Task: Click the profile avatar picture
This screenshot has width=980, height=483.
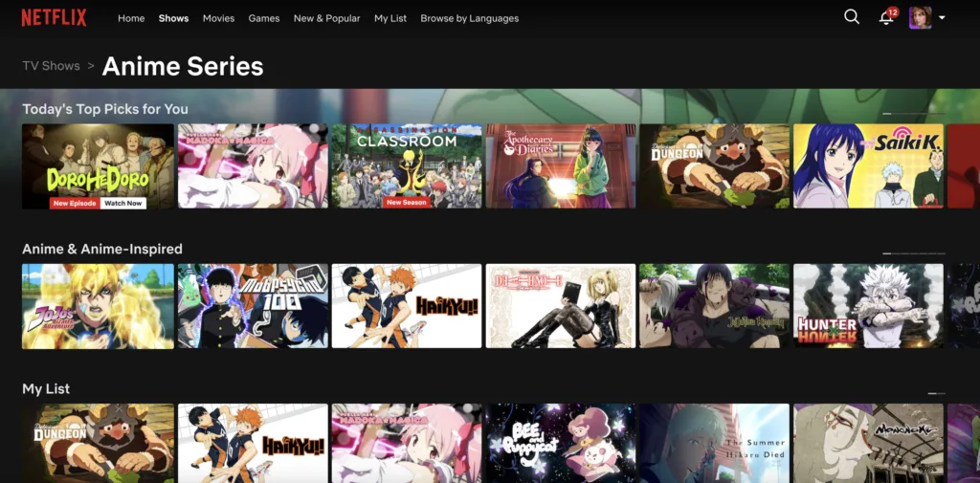Action: [920, 17]
